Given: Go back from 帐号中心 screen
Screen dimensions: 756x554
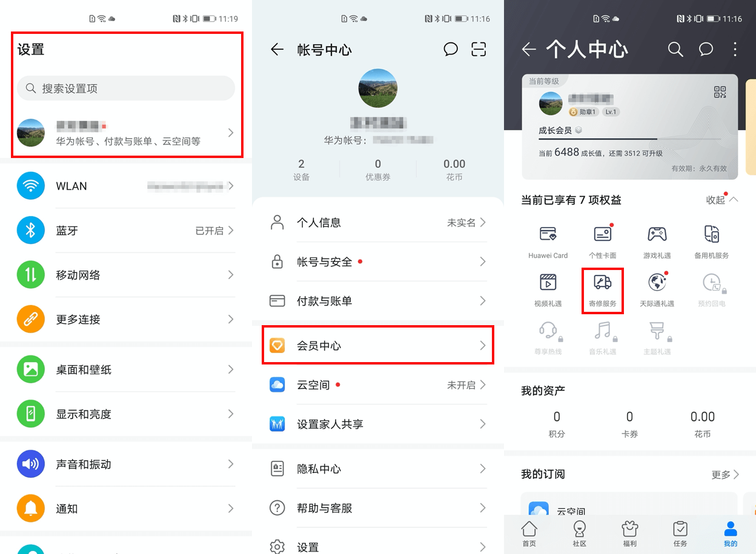Looking at the screenshot, I should (277, 50).
